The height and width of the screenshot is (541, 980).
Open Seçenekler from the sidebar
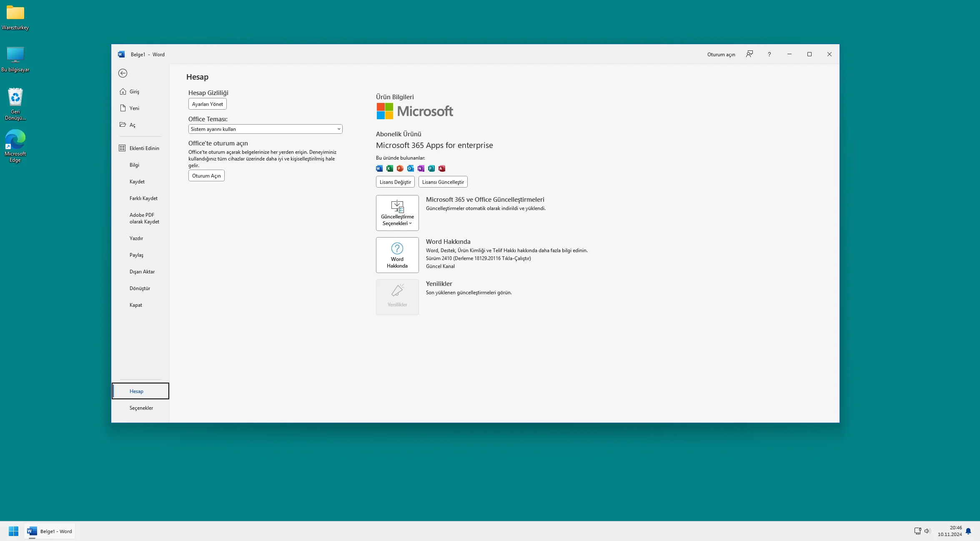click(x=141, y=408)
